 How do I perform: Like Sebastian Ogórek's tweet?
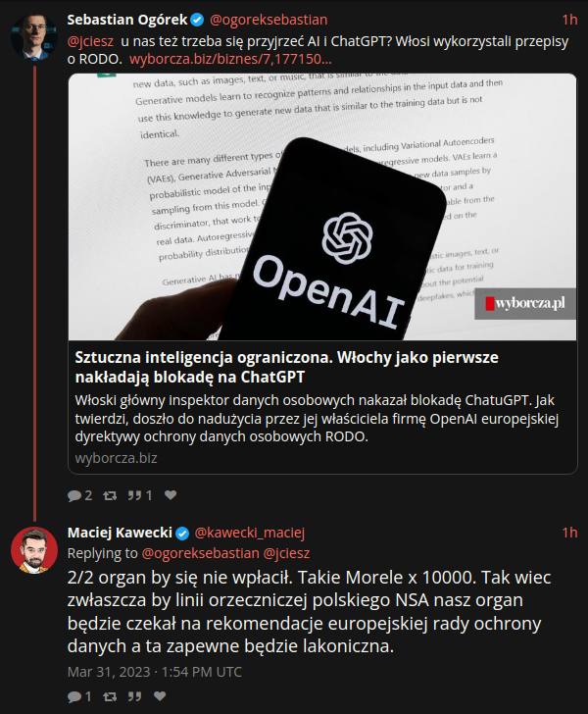tap(171, 495)
